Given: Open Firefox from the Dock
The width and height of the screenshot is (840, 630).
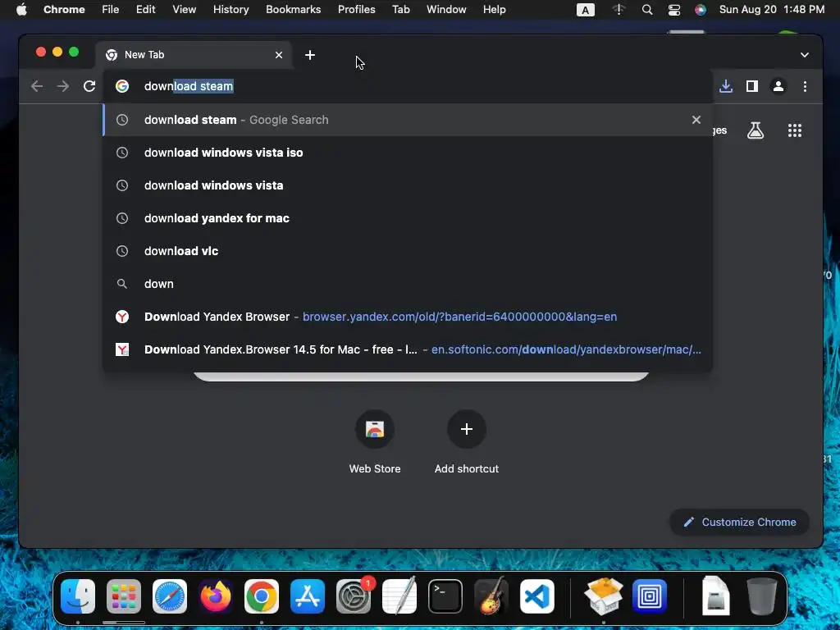Looking at the screenshot, I should tap(216, 596).
